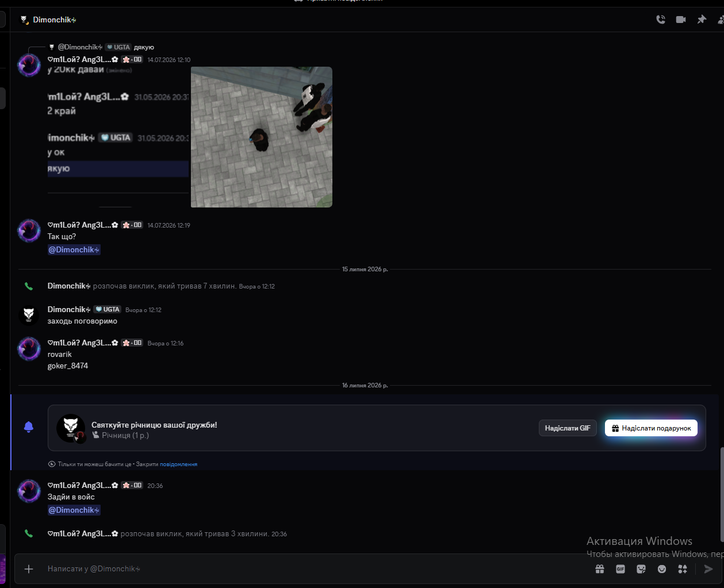Open the Apps launcher icon in message bar
This screenshot has width=724, height=588.
[683, 569]
